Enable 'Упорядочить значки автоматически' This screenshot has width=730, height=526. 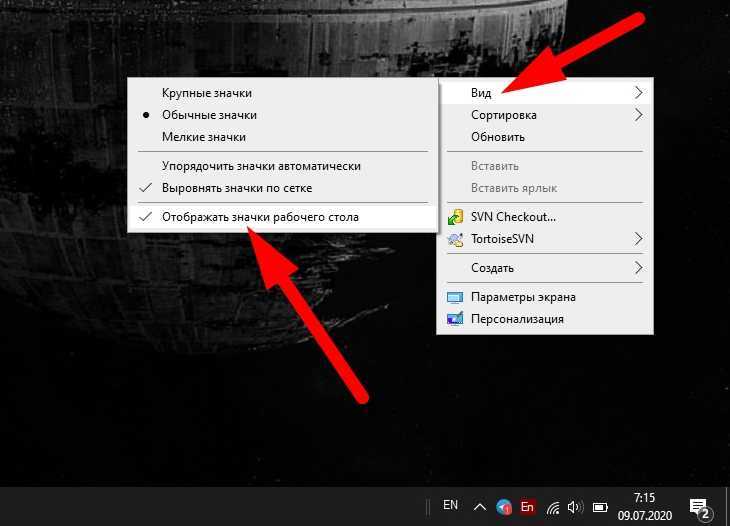(283, 166)
